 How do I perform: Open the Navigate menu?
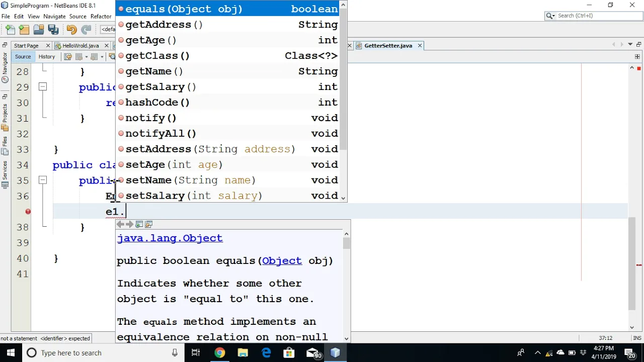(54, 16)
